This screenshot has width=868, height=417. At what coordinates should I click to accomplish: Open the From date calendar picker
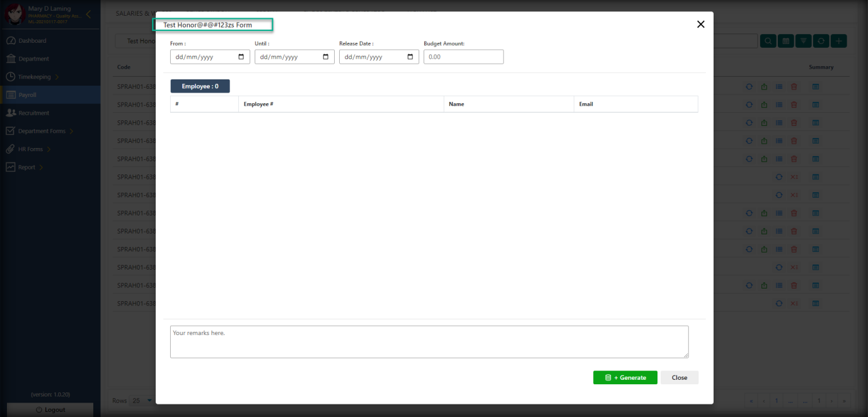tap(241, 57)
